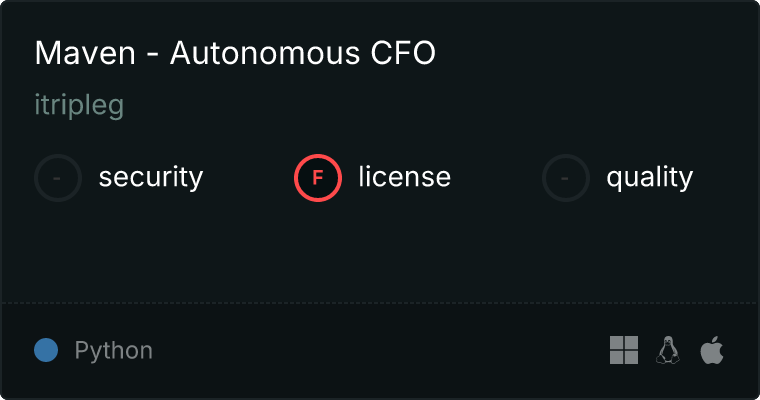Click the quality grade badge circle
The height and width of the screenshot is (400, 760).
click(566, 178)
